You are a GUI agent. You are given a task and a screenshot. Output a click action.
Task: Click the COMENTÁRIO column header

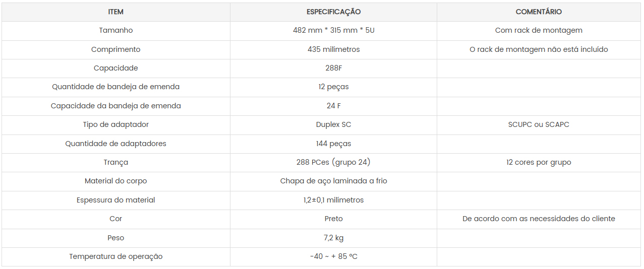[x=539, y=12]
